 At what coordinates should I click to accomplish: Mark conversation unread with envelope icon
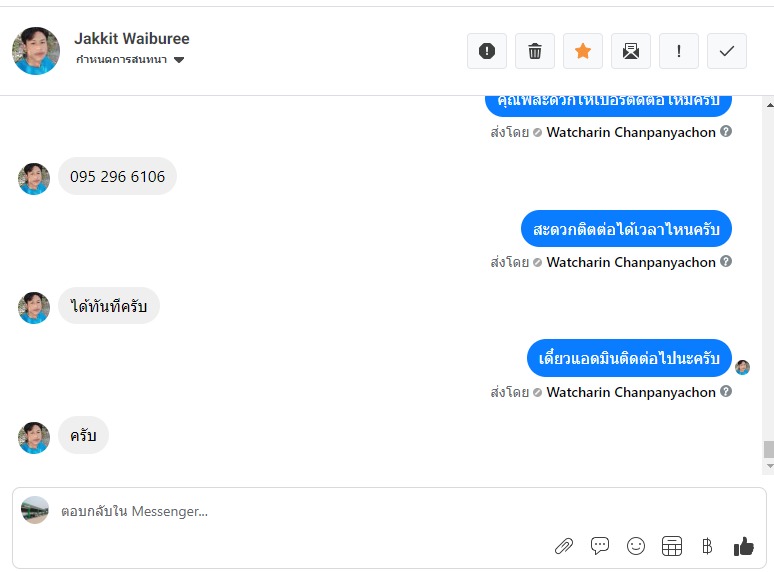coord(630,51)
